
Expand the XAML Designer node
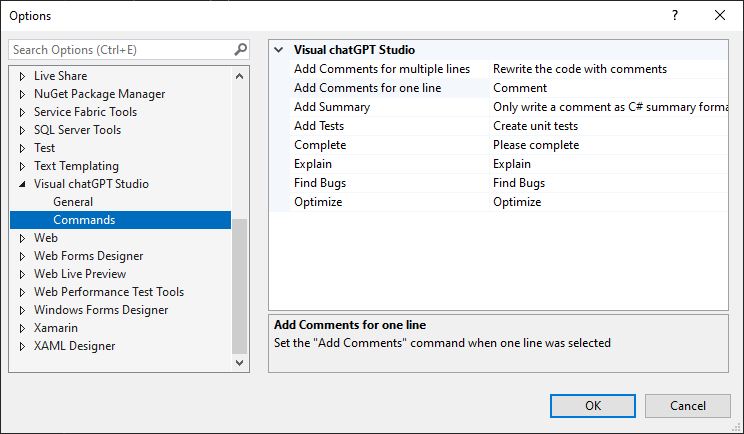23,346
